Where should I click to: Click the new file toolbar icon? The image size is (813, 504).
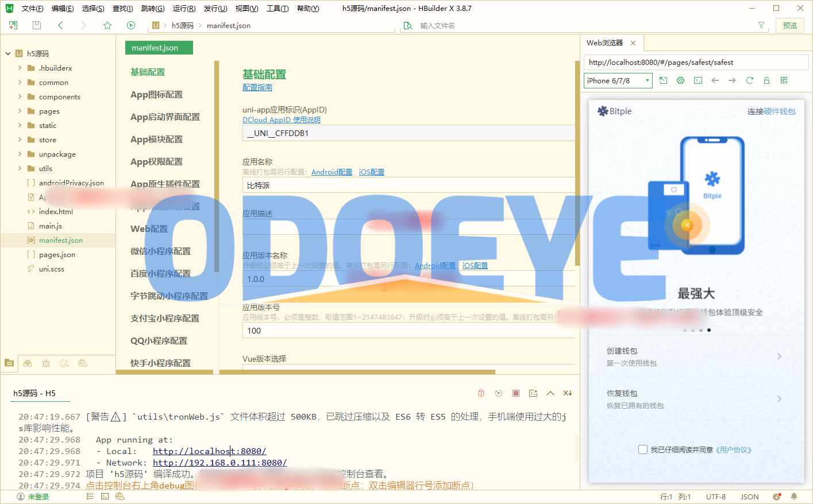click(x=13, y=25)
